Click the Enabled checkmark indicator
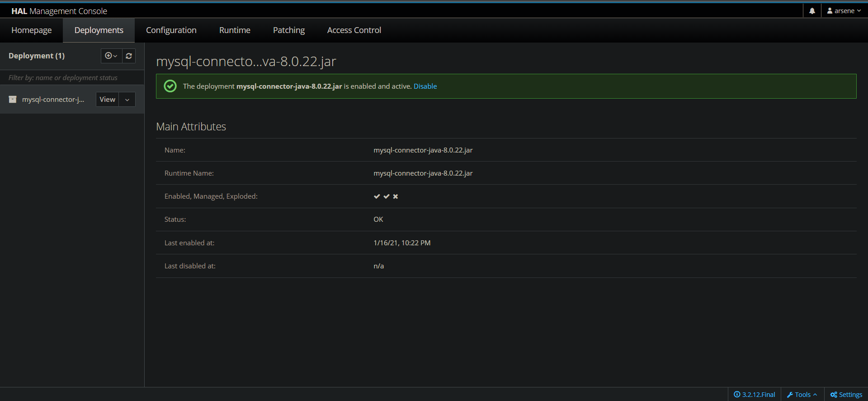This screenshot has width=868, height=401. pyautogui.click(x=377, y=196)
